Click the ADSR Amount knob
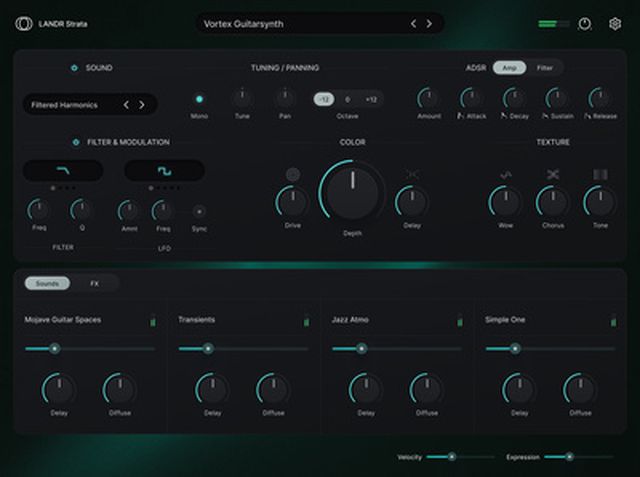 pyautogui.click(x=429, y=98)
